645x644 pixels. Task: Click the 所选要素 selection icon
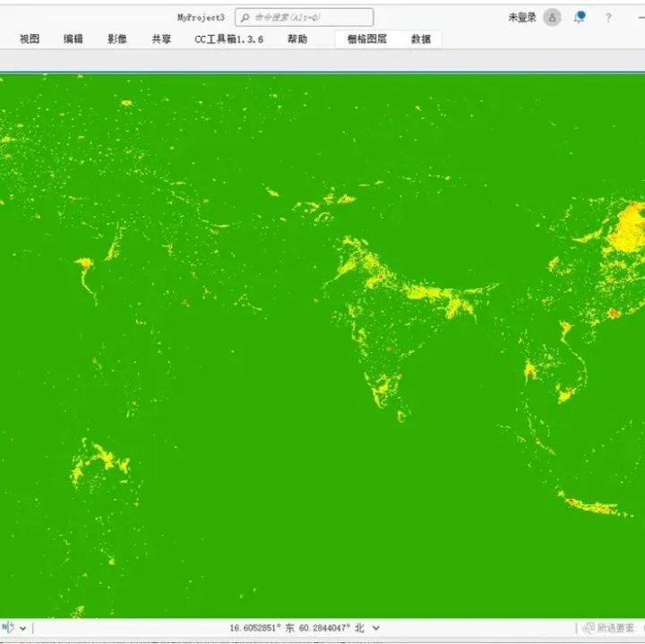point(589,628)
